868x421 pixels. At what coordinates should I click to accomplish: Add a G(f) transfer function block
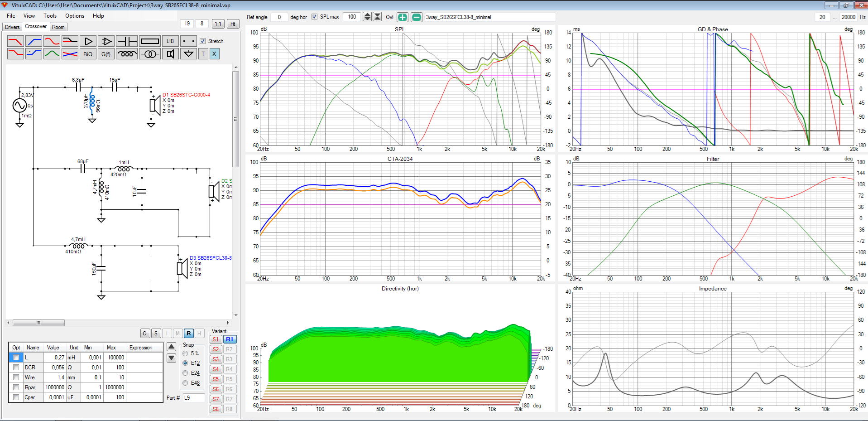106,54
